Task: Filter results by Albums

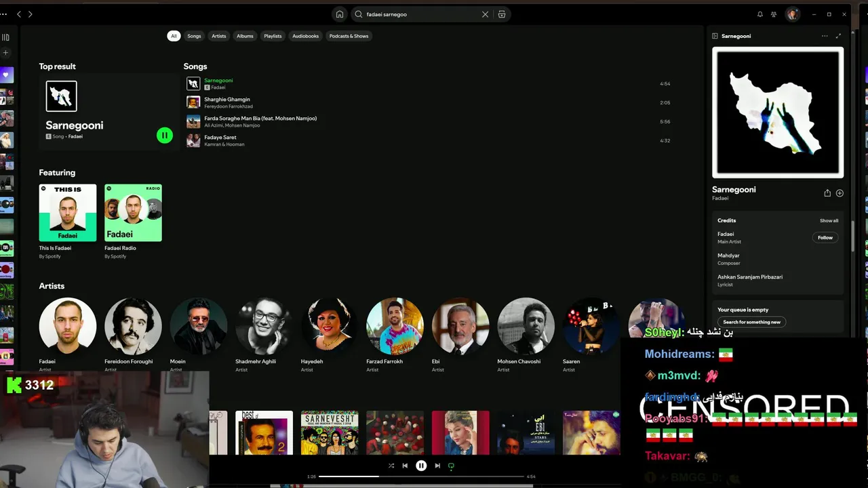Action: coord(245,36)
